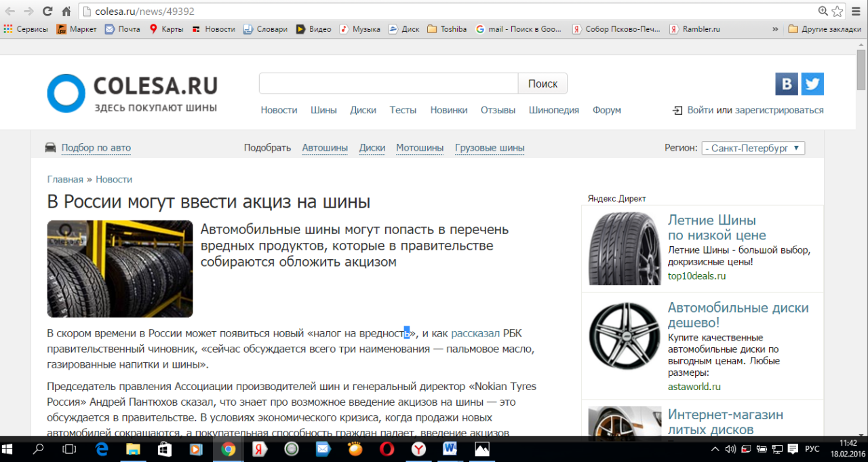This screenshot has height=462, width=868.
Task: Open the 'Летние Шины по низкой цене' ad
Action: (x=717, y=227)
